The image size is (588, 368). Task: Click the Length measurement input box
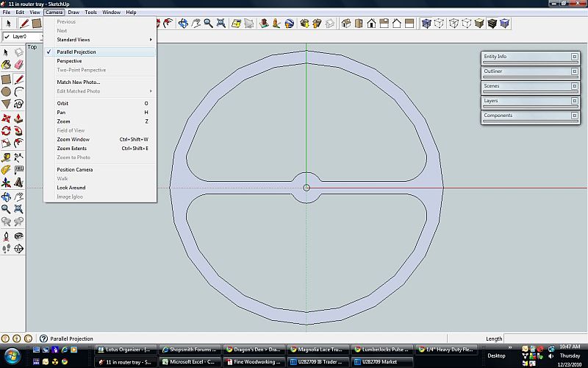point(545,339)
